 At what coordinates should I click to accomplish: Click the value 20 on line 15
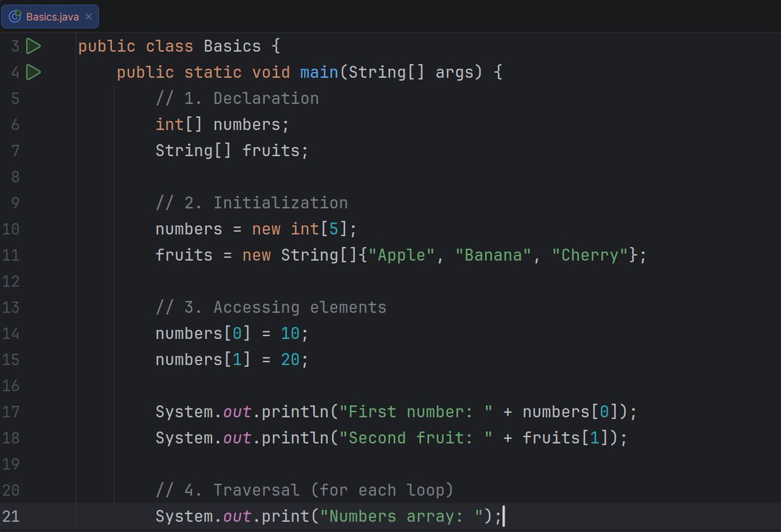coord(290,360)
